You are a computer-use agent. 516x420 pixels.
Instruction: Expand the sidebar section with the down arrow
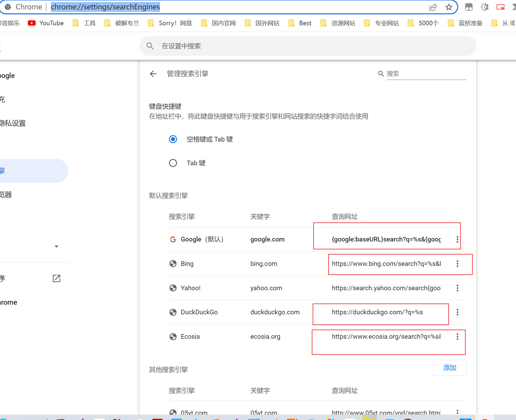pyautogui.click(x=57, y=247)
